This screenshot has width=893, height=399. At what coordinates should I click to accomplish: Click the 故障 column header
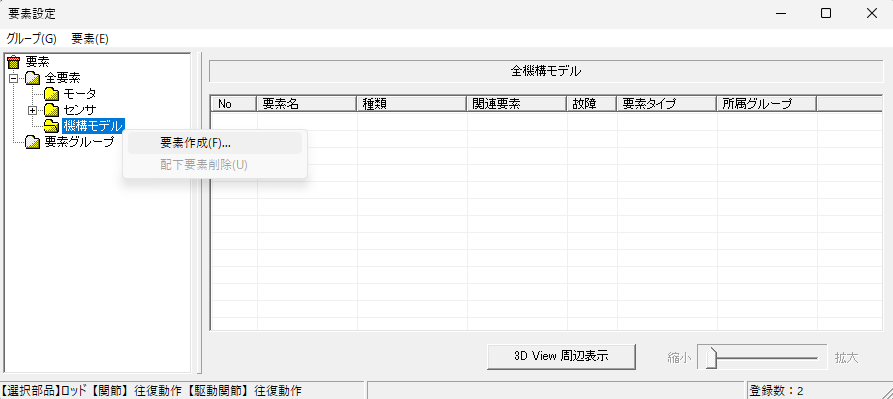point(591,104)
